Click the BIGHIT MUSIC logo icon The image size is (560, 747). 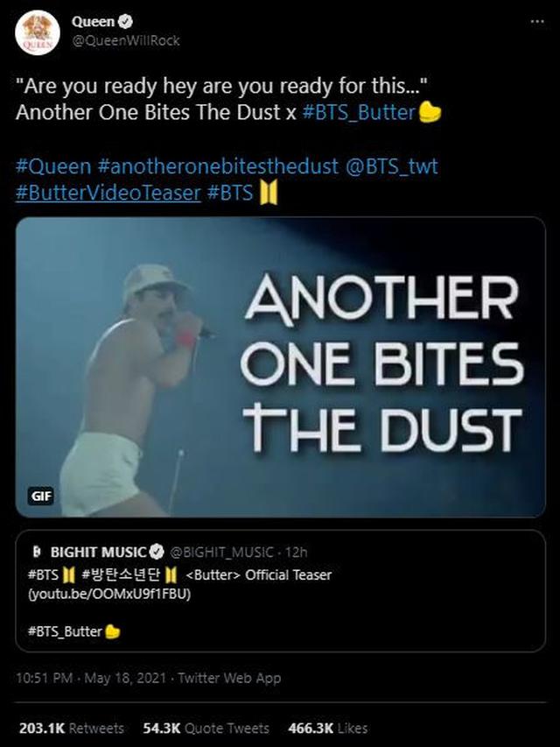36,553
